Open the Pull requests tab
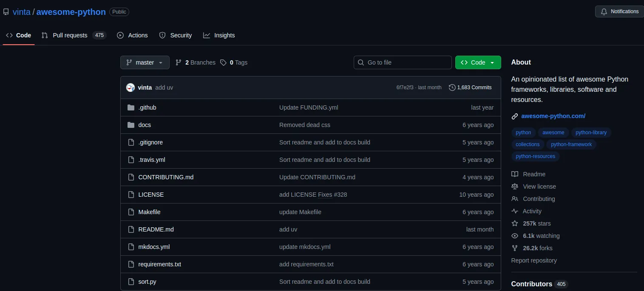This screenshot has width=644, height=291. [74, 35]
